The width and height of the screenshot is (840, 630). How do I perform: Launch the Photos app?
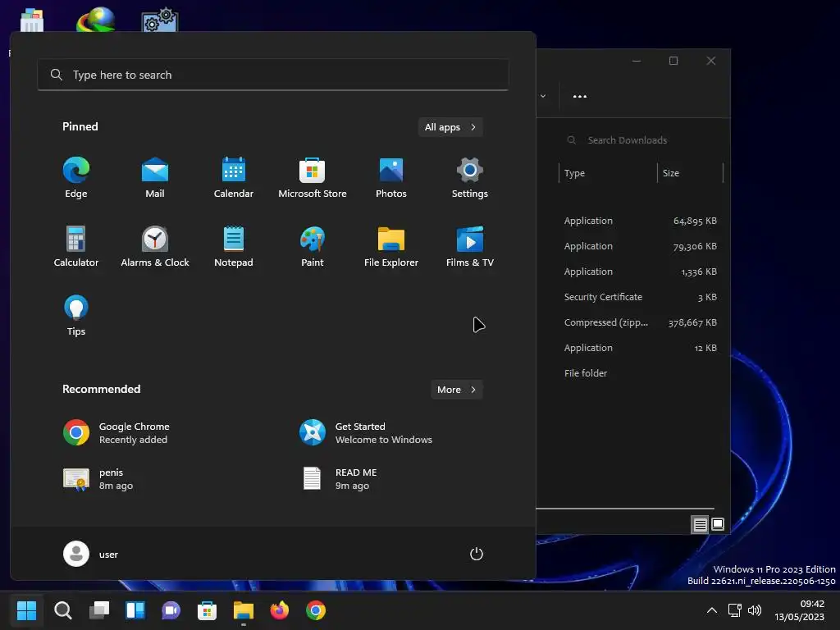[x=391, y=178]
